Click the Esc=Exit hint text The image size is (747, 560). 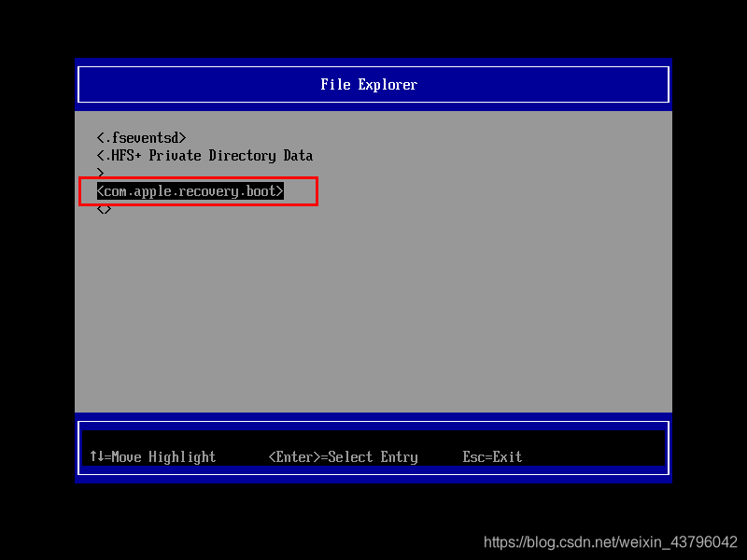[492, 457]
